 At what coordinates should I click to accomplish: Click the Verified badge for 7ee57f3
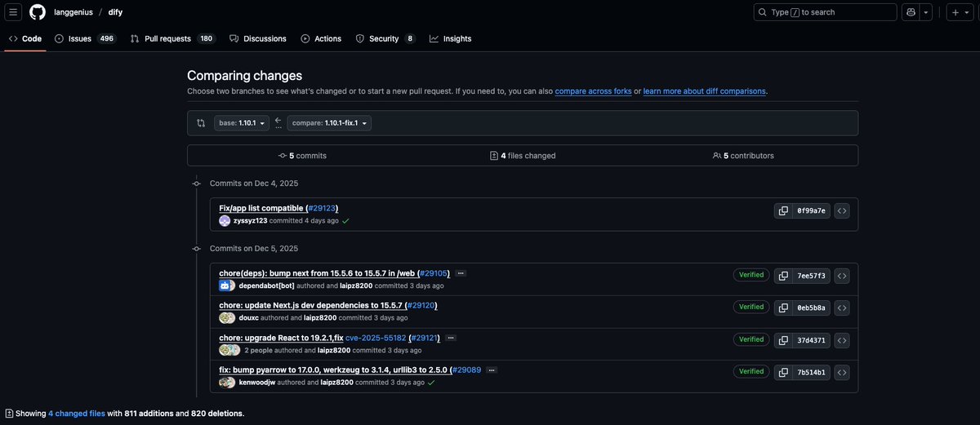751,275
